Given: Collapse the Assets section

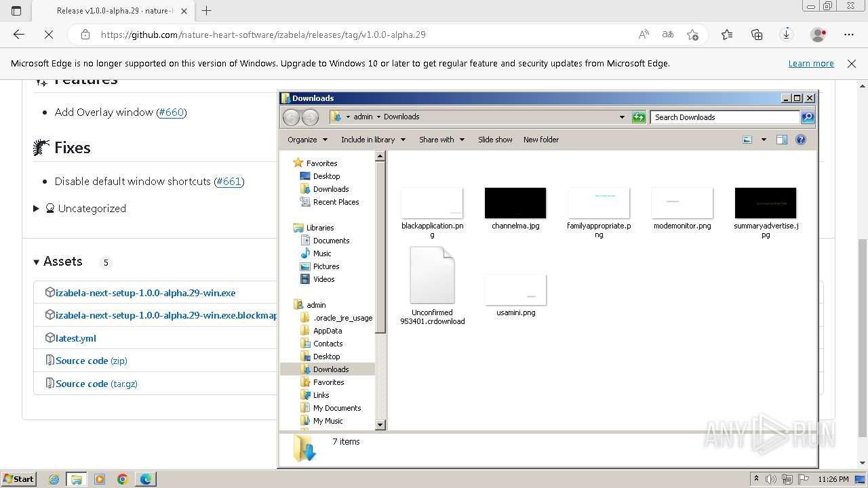Looking at the screenshot, I should coord(37,262).
